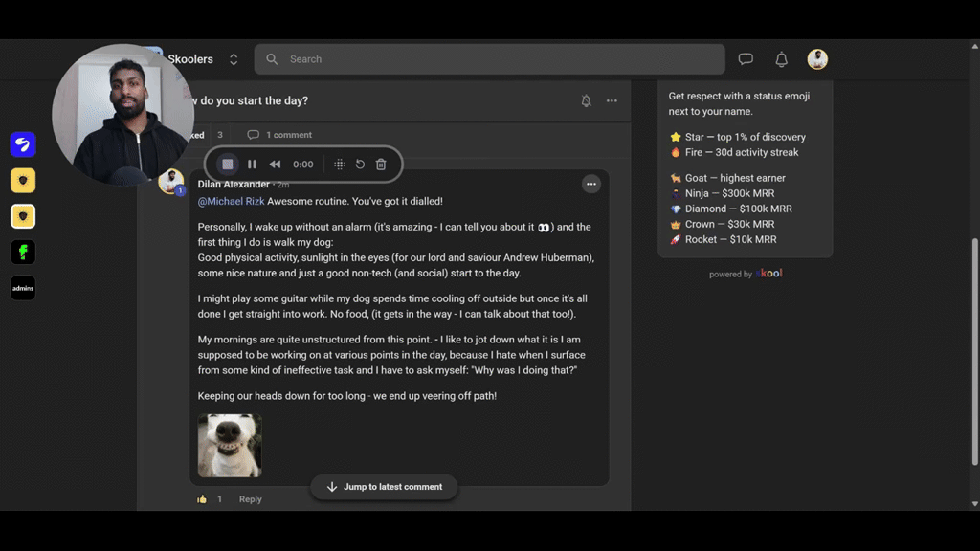
Task: Open the notifications bell in header
Action: point(781,59)
